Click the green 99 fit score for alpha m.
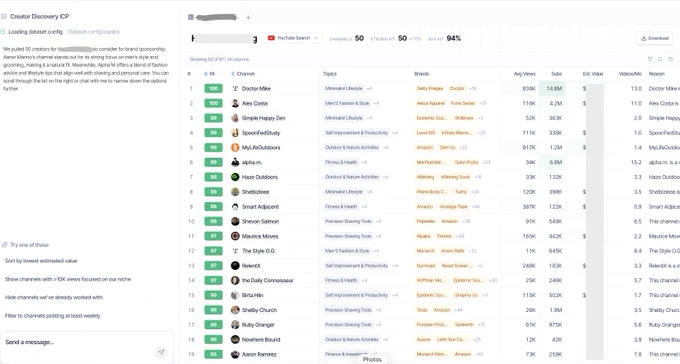 click(213, 162)
